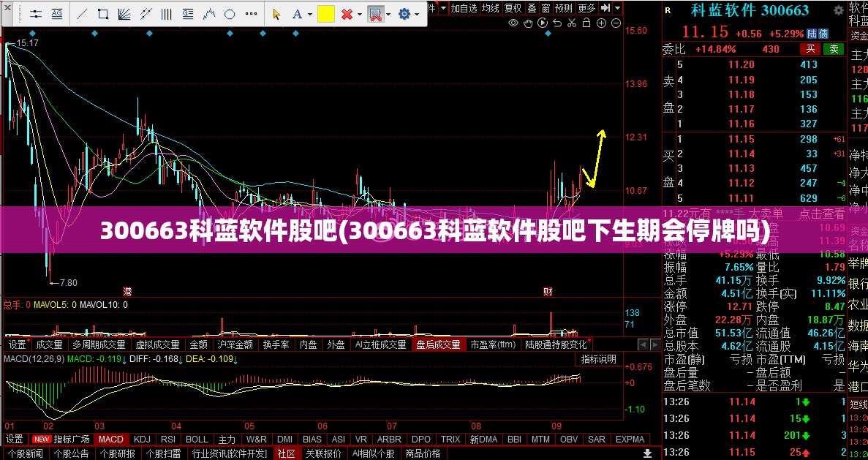
Task: Open quote panel gear settings
Action: click(x=839, y=10)
